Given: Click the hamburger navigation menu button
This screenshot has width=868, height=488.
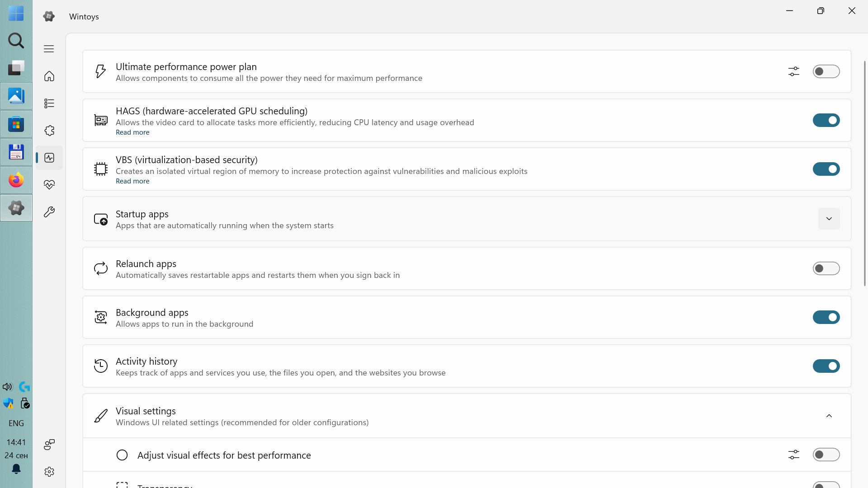Looking at the screenshot, I should click(49, 49).
